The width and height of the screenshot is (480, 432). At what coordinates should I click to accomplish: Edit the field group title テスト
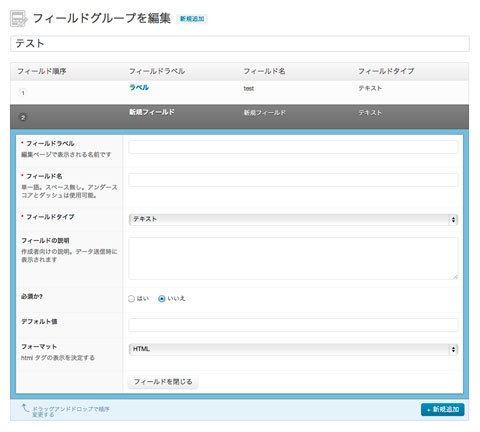click(240, 44)
